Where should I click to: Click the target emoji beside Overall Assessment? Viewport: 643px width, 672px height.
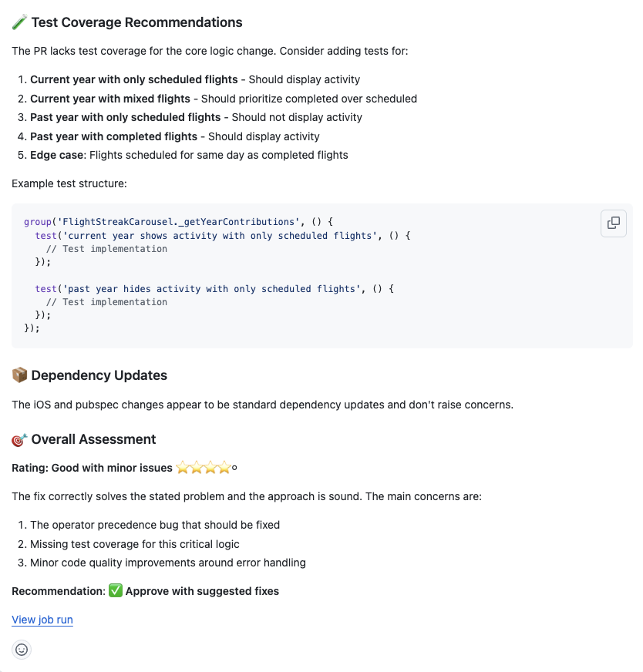[x=19, y=440]
